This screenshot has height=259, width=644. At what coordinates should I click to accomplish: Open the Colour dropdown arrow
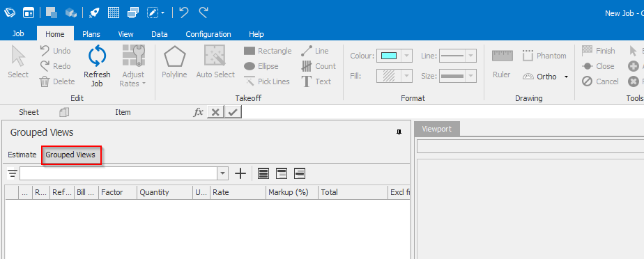[406, 56]
